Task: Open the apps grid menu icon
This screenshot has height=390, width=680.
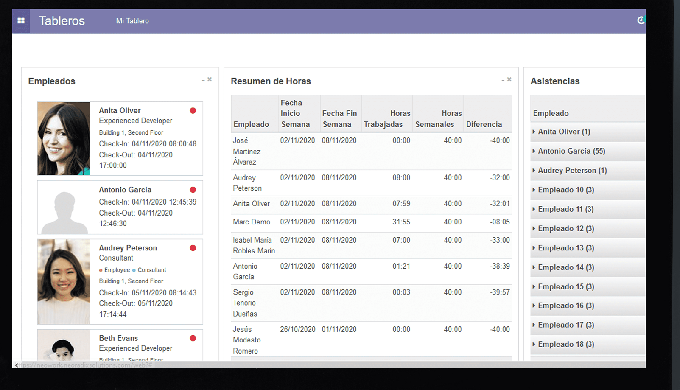Action: [21, 21]
